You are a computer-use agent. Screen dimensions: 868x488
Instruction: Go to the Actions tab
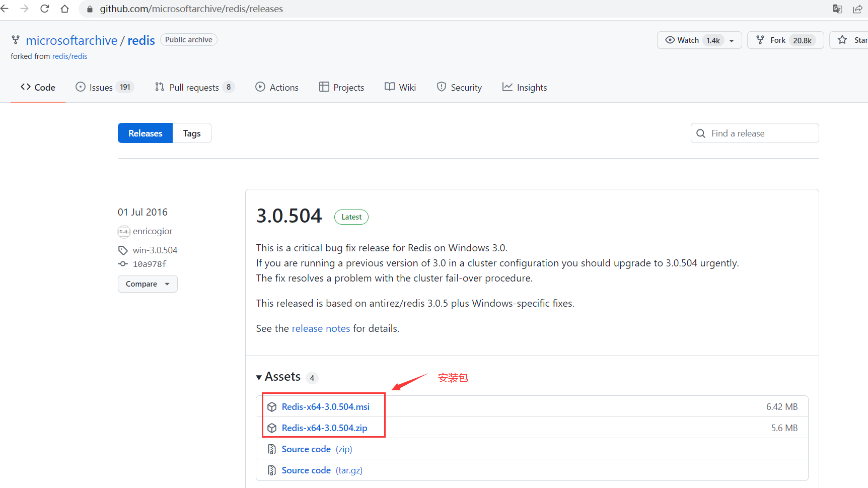[277, 87]
